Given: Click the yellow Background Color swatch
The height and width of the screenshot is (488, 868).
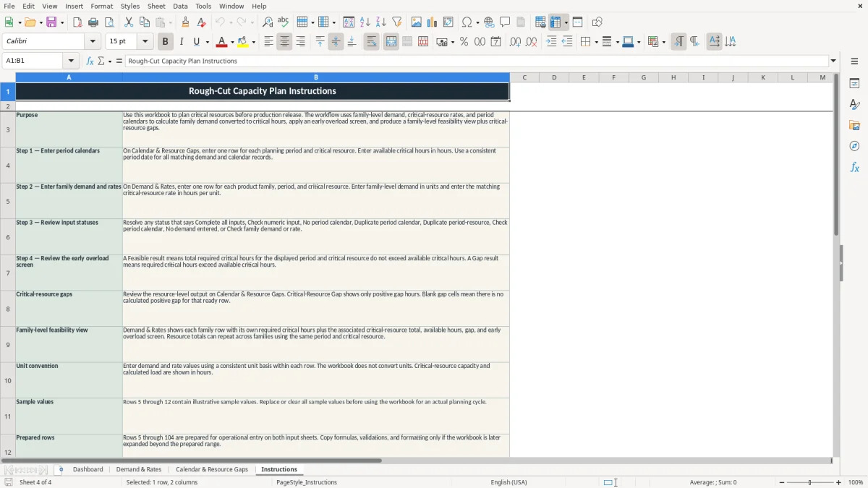Looking at the screenshot, I should pyautogui.click(x=243, y=42).
